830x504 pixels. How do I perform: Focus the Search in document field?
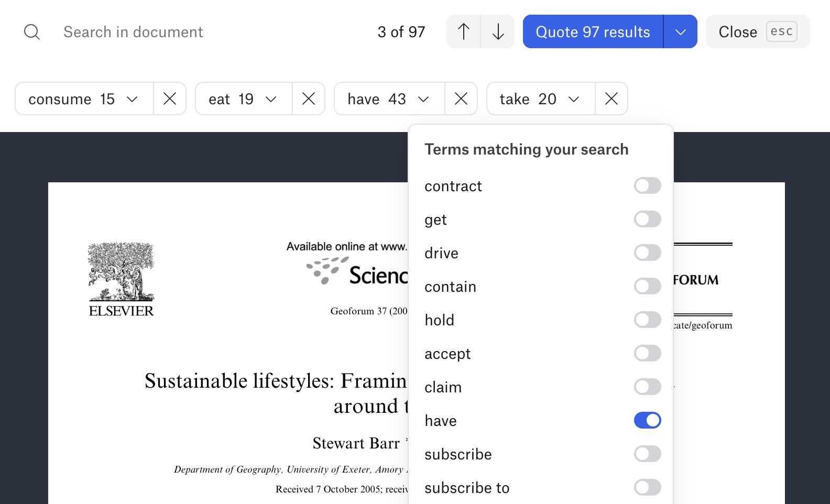pyautogui.click(x=210, y=32)
